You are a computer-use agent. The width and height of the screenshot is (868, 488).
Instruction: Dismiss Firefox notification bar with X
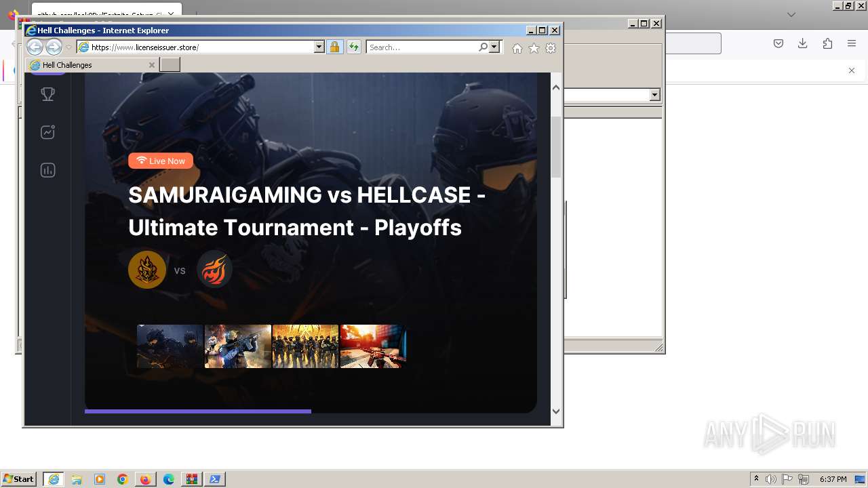click(x=852, y=70)
